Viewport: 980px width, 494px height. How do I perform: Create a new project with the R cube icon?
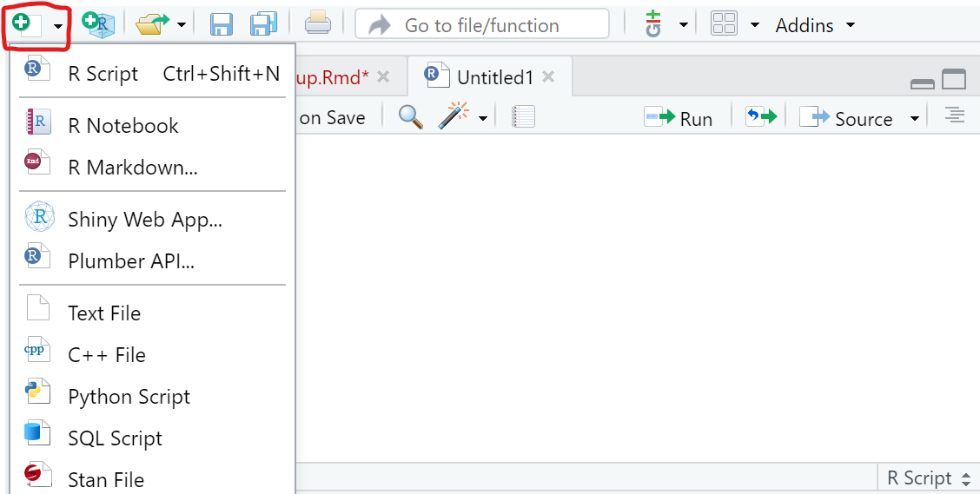click(x=97, y=24)
